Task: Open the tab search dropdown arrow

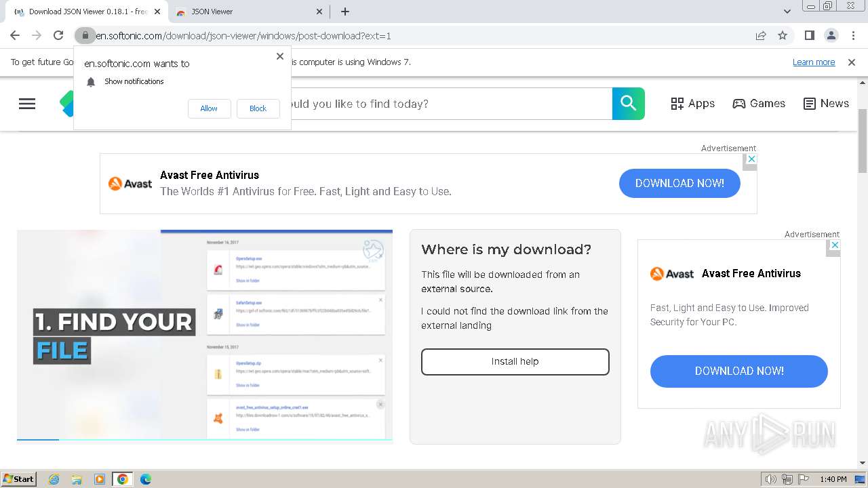Action: [787, 12]
